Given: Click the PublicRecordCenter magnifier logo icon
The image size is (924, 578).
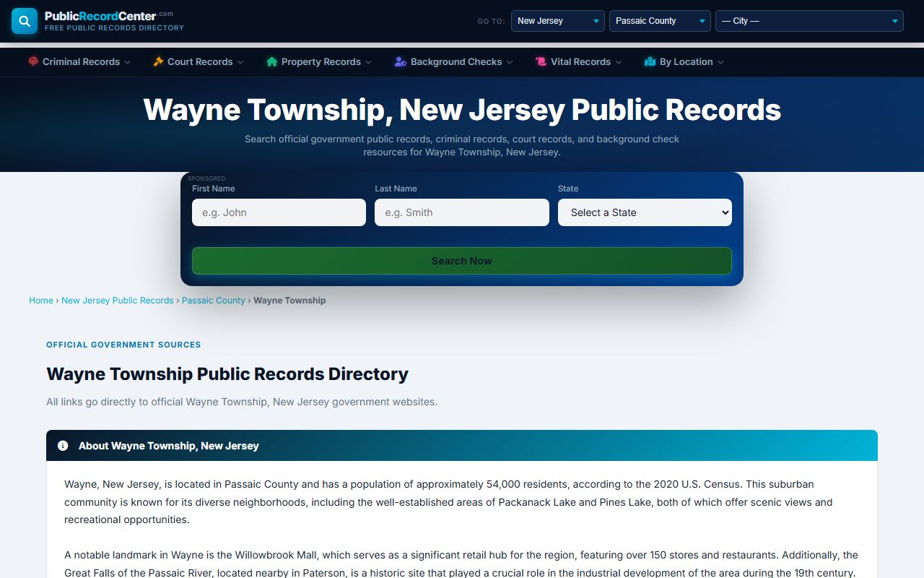Looking at the screenshot, I should click(25, 21).
